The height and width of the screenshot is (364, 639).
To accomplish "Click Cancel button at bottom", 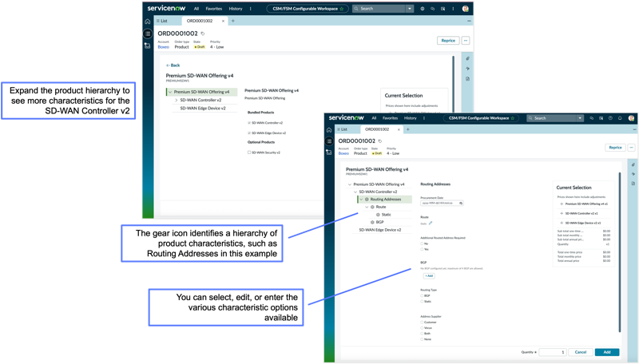I will point(581,352).
